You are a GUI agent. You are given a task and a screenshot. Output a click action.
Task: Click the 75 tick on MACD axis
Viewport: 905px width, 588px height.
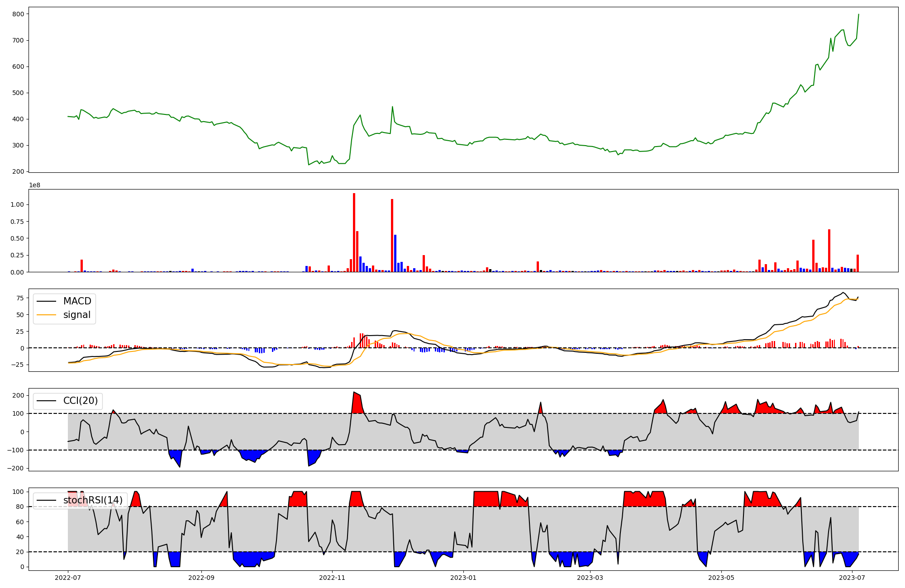(20, 298)
